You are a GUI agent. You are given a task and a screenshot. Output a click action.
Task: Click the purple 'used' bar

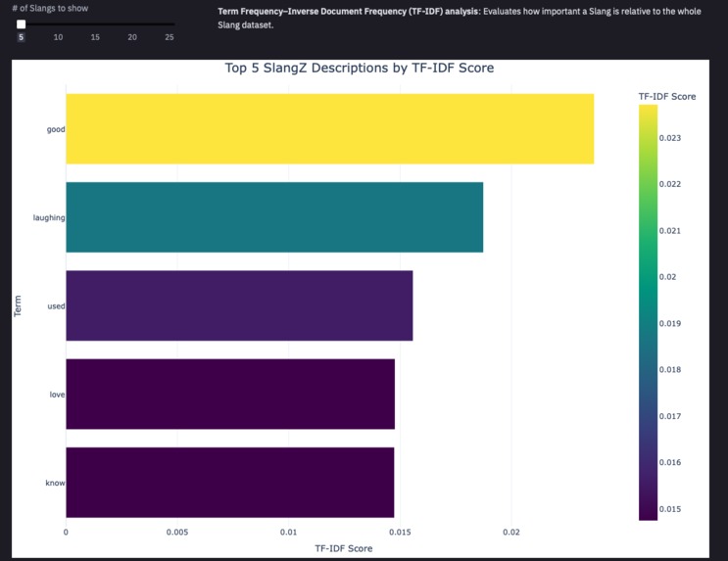coord(239,305)
